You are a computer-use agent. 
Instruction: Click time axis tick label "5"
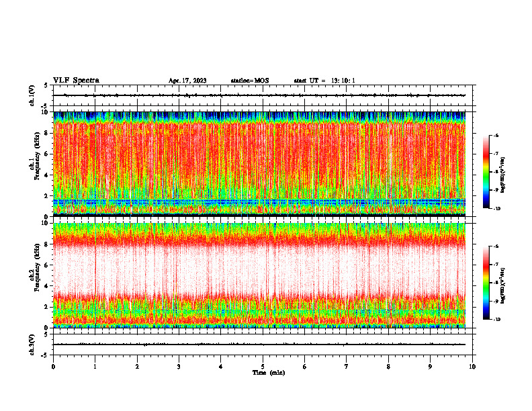pos(263,367)
